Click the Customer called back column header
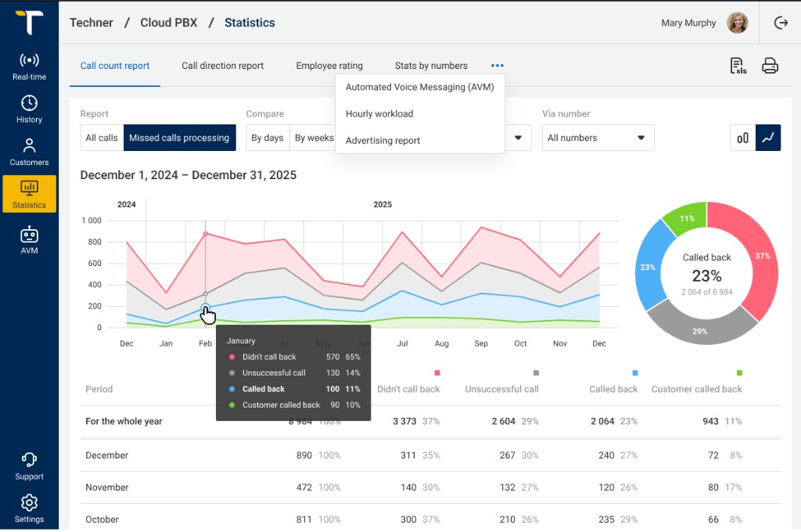 click(x=696, y=389)
